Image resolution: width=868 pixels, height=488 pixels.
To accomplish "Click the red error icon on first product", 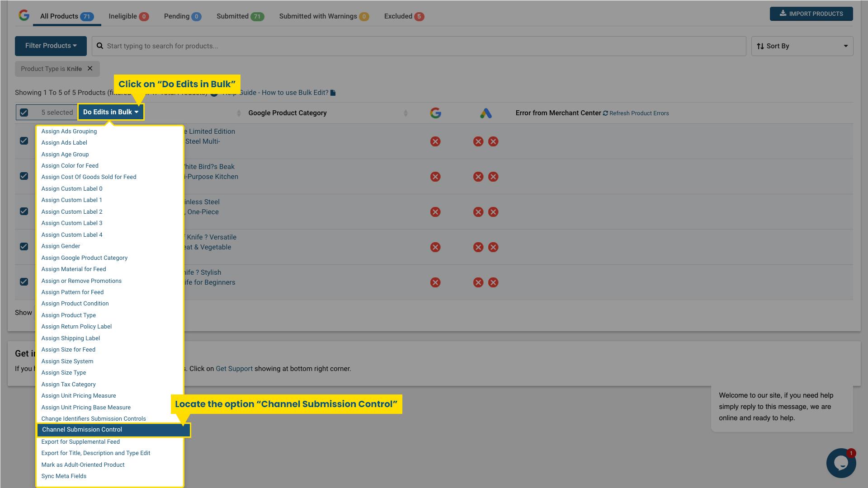I will click(x=435, y=141).
